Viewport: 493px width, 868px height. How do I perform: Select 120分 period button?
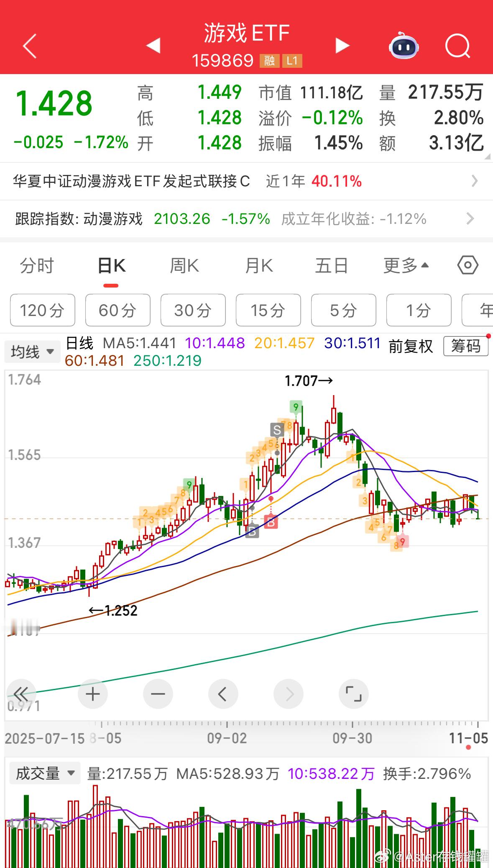click(x=43, y=310)
